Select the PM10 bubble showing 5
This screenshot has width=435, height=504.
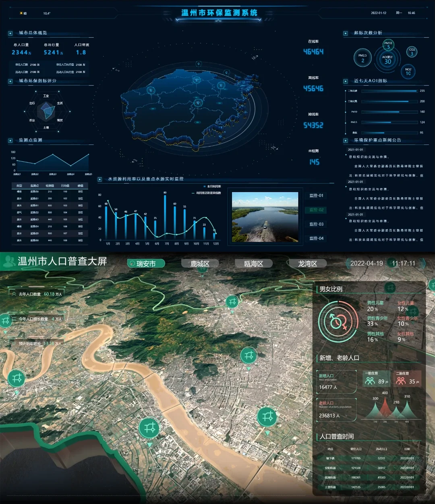click(x=388, y=45)
